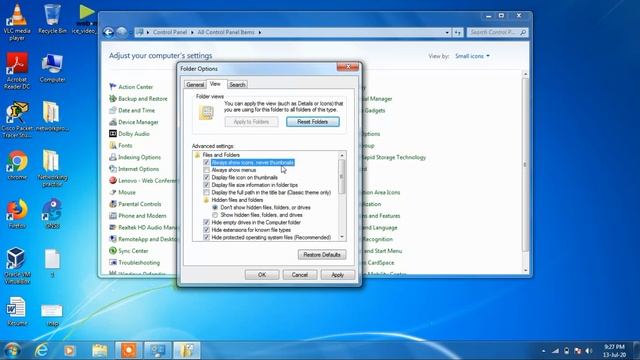
Task: Open the GNS3 desktop icon
Action: coord(52,213)
